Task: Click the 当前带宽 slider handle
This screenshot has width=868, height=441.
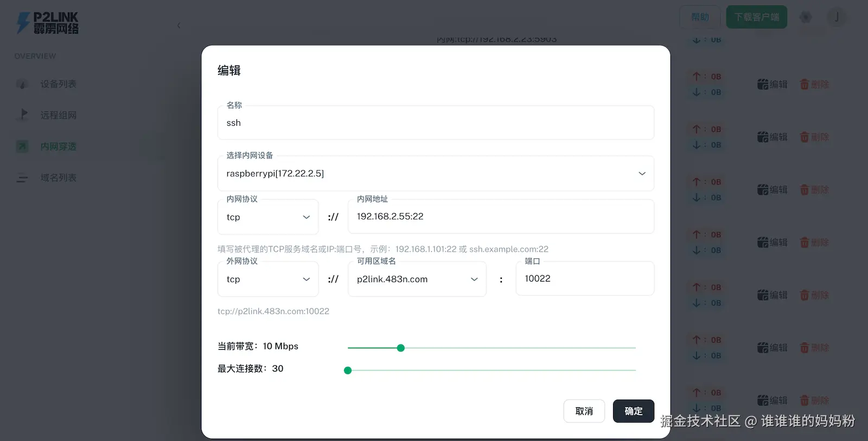Action: coord(401,348)
